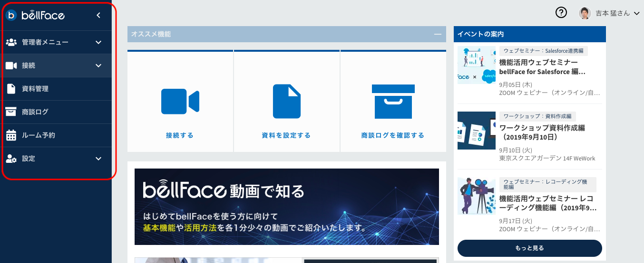Click the 9月17日 (火) date text
Screen dimensions: 644x263
(516, 221)
